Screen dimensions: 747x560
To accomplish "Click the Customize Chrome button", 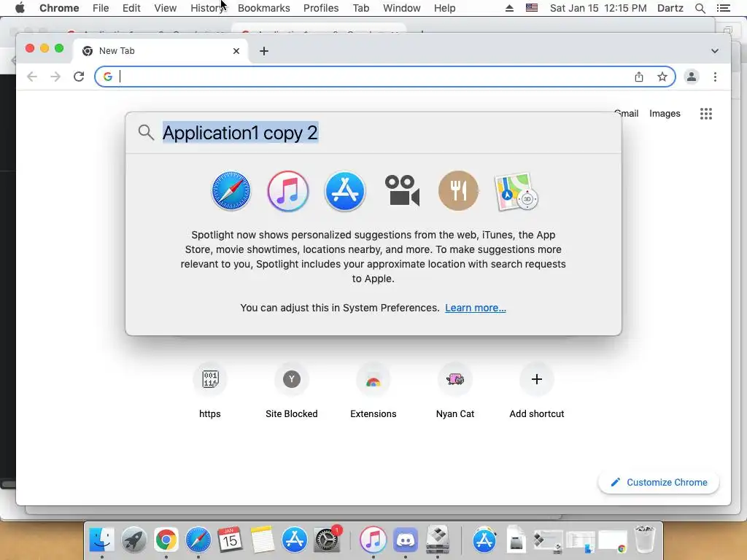I will coord(659,483).
